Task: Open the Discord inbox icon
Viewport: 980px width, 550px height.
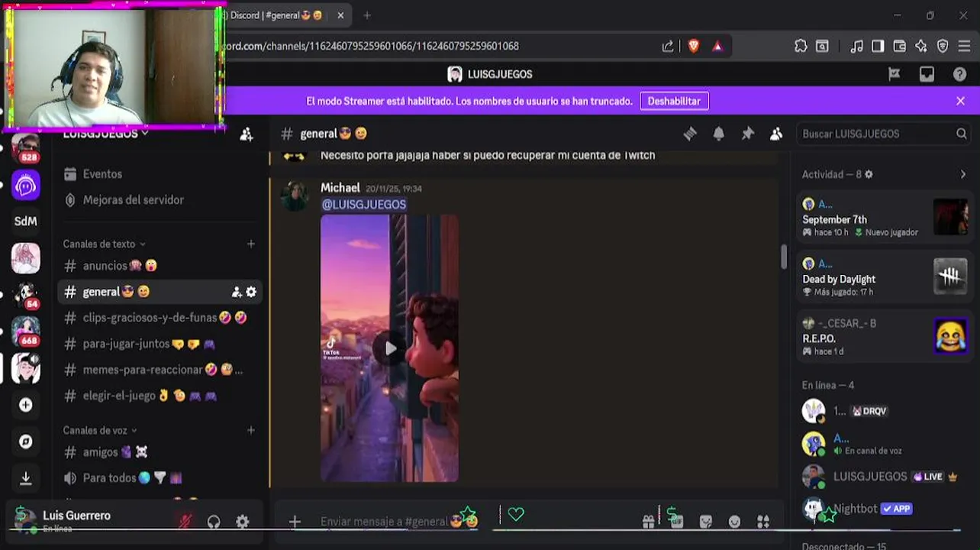Action: pos(927,74)
